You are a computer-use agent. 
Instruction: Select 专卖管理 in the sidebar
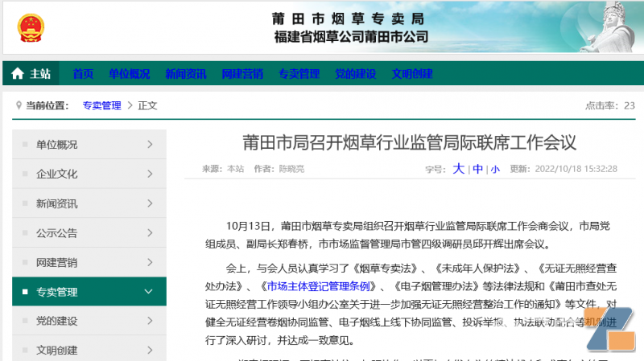tap(89, 292)
